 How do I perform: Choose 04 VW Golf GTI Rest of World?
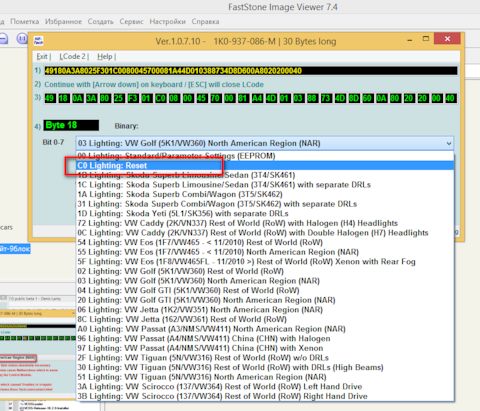(265, 290)
